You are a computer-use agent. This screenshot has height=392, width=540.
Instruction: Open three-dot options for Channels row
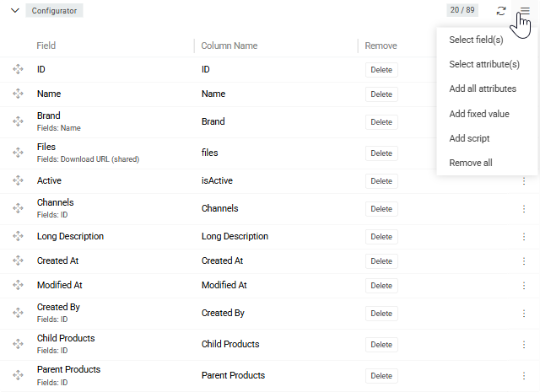tap(523, 208)
